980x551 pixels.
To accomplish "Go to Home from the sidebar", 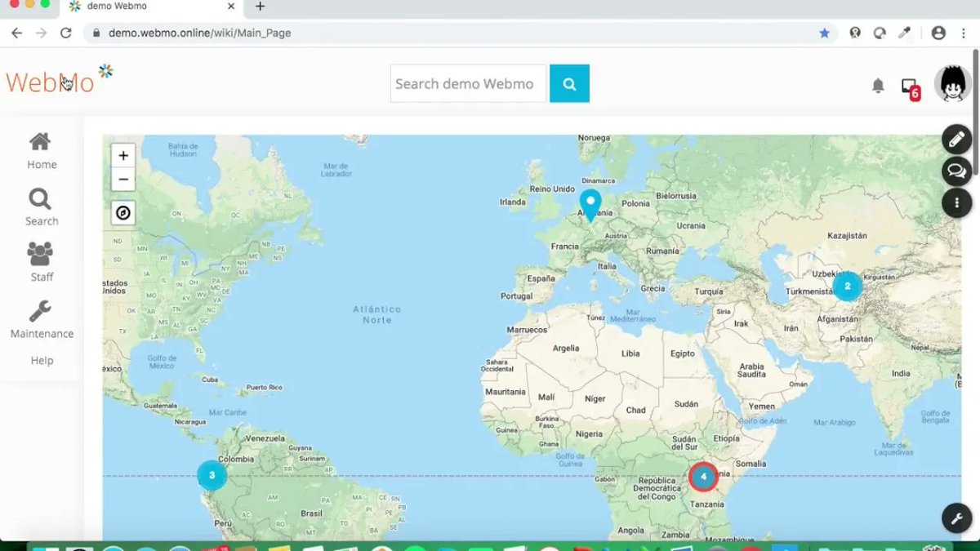I will pos(41,151).
